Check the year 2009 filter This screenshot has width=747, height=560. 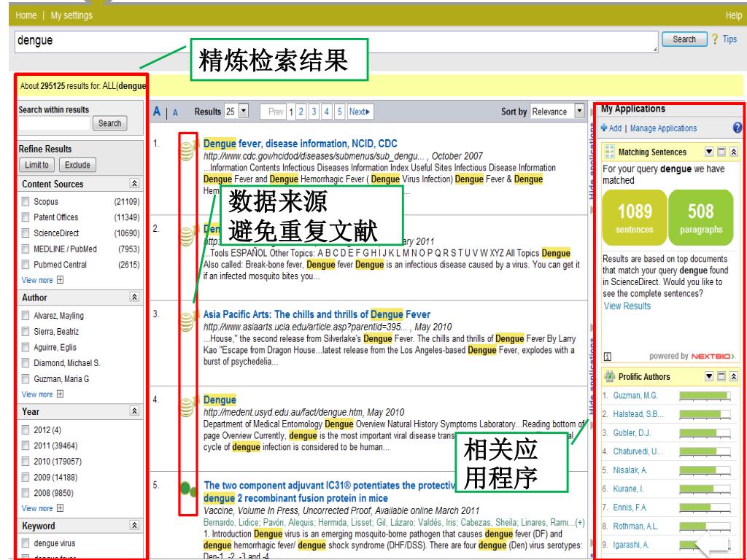(x=26, y=477)
